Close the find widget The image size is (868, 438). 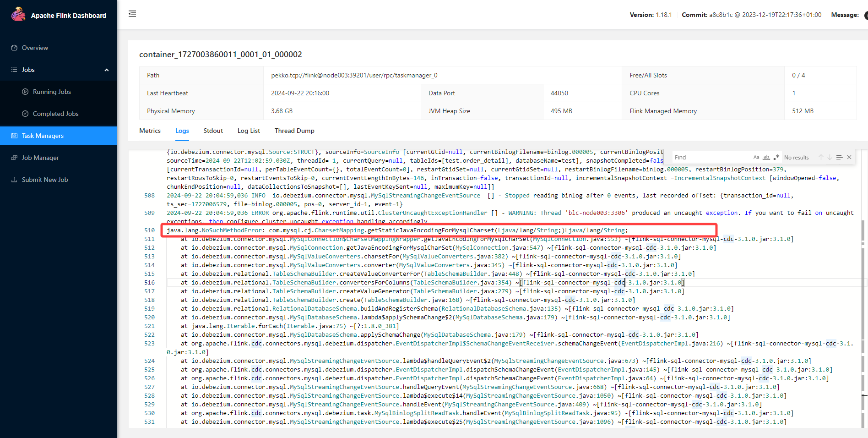[849, 157]
